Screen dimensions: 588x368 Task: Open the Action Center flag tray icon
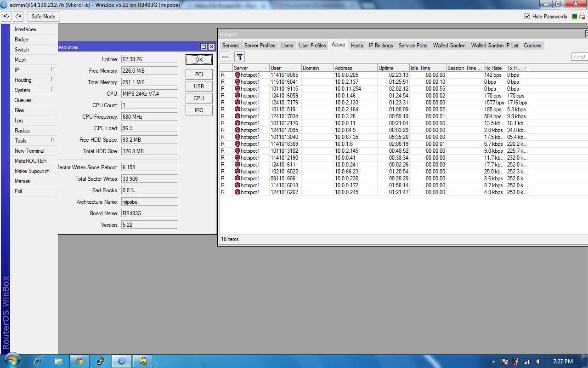pos(505,362)
